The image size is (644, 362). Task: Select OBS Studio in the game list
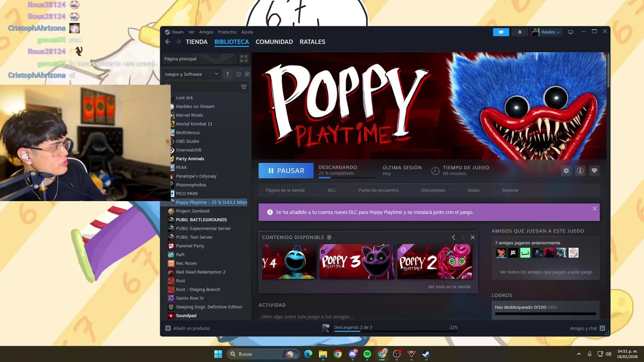(x=187, y=141)
